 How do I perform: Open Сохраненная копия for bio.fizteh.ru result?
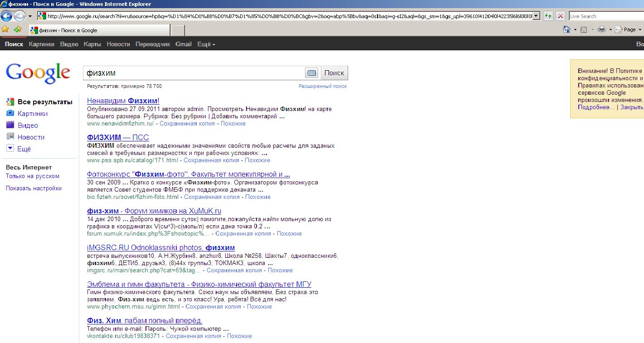pyautogui.click(x=212, y=197)
